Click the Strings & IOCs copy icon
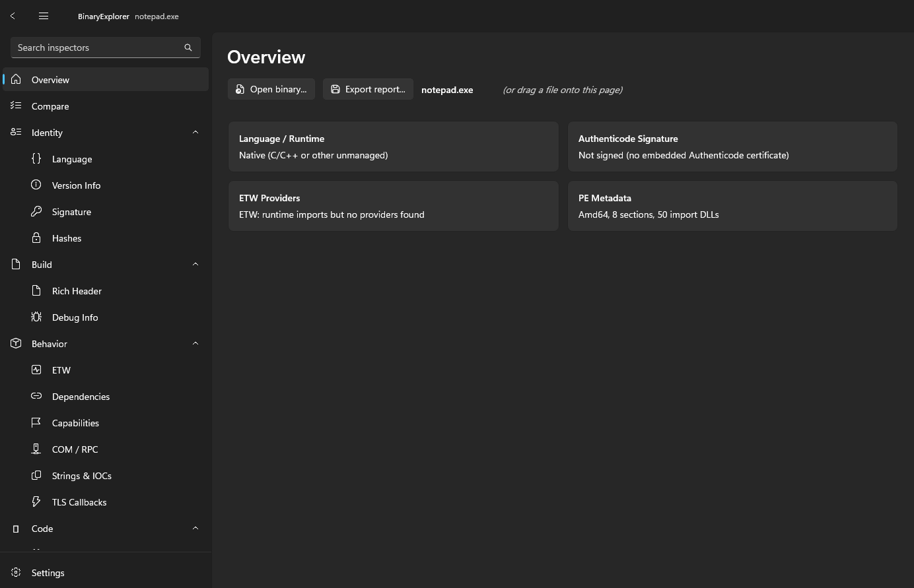The image size is (914, 588). coord(36,475)
